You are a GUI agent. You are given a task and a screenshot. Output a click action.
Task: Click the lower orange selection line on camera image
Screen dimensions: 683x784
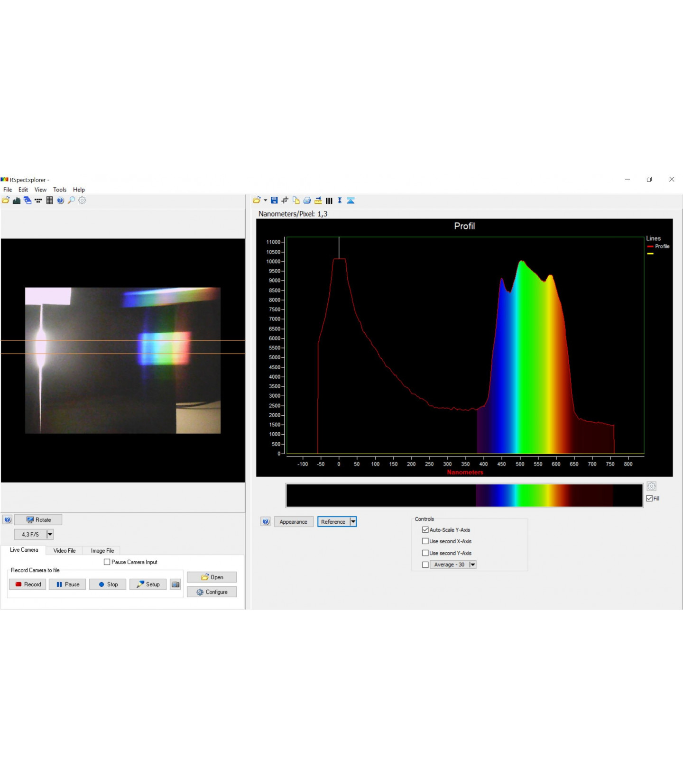(123, 354)
